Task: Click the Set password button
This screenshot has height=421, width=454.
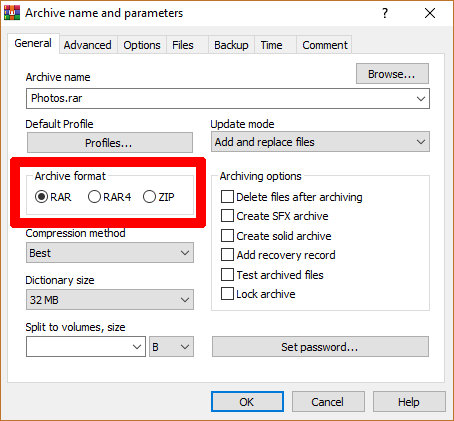Action: tap(320, 347)
